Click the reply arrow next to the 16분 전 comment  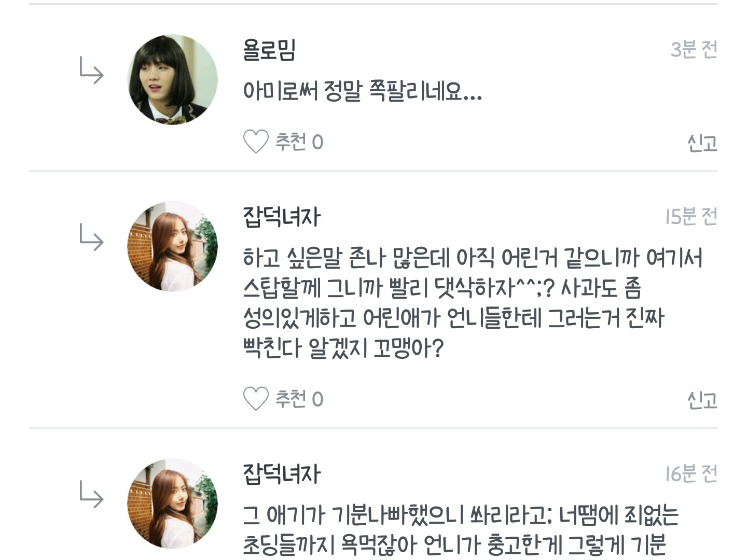point(91,495)
